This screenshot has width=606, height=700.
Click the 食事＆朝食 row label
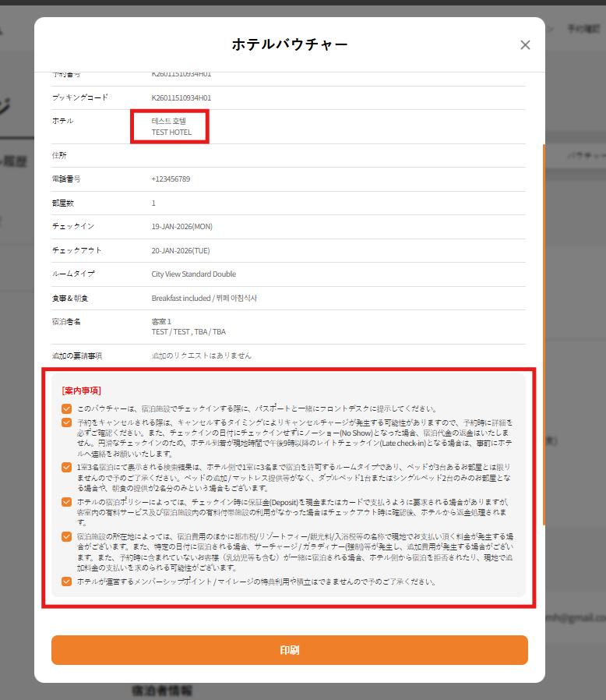click(69, 299)
